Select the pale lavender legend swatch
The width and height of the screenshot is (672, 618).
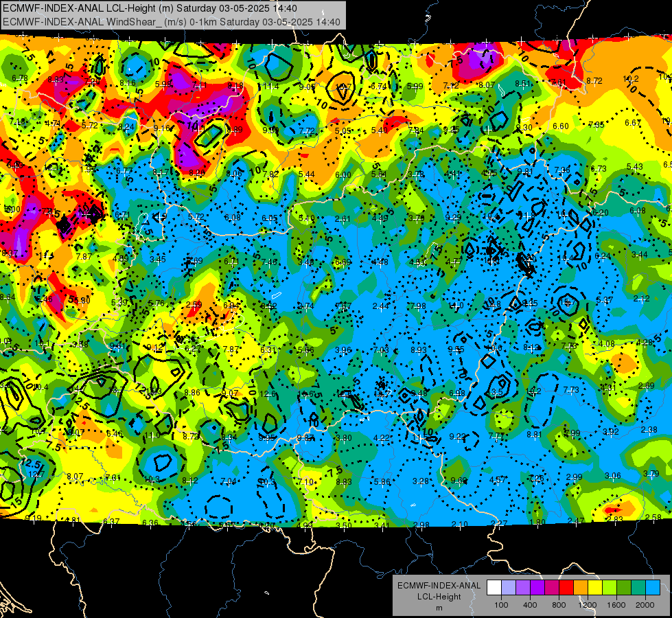point(508,588)
